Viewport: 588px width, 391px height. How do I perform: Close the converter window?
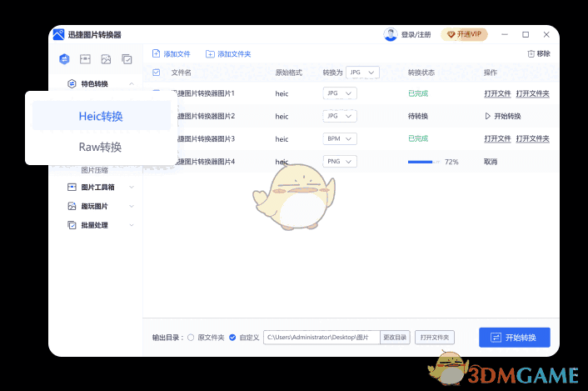(x=546, y=34)
